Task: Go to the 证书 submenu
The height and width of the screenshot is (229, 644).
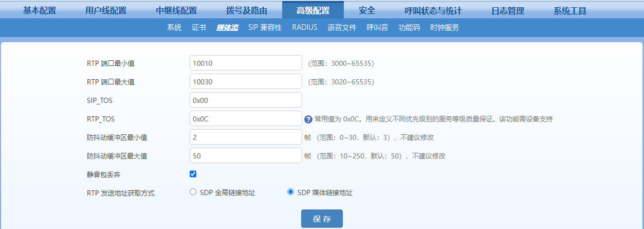Action: point(199,28)
